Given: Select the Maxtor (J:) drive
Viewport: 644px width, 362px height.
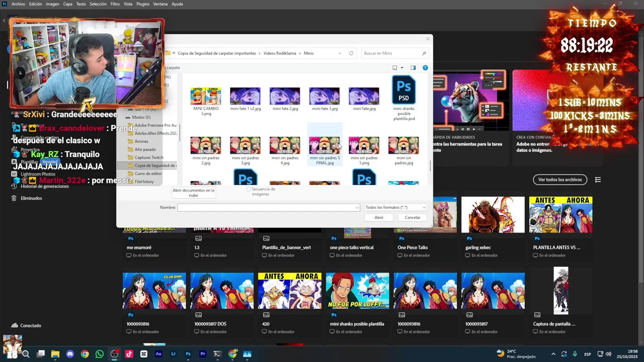Looking at the screenshot, I should click(141, 117).
